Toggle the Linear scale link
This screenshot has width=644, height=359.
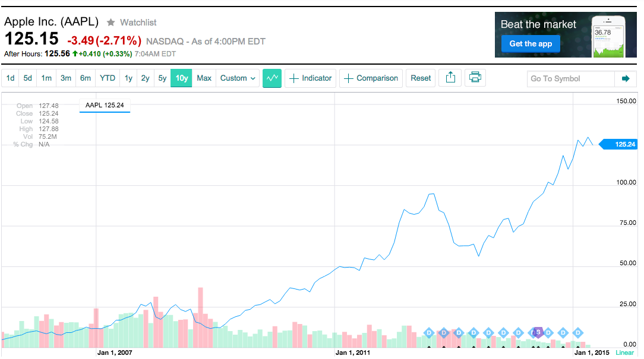coord(625,352)
